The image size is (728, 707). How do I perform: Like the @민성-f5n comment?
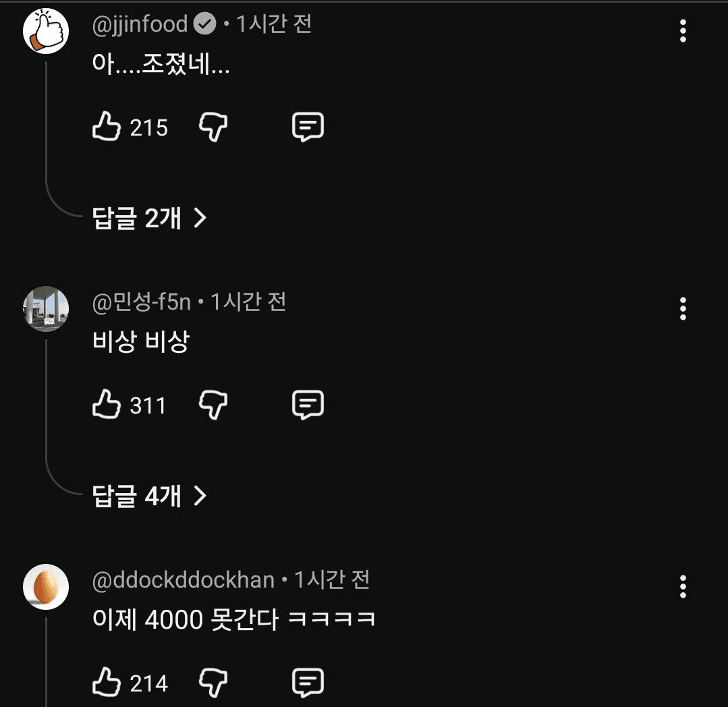(x=106, y=405)
